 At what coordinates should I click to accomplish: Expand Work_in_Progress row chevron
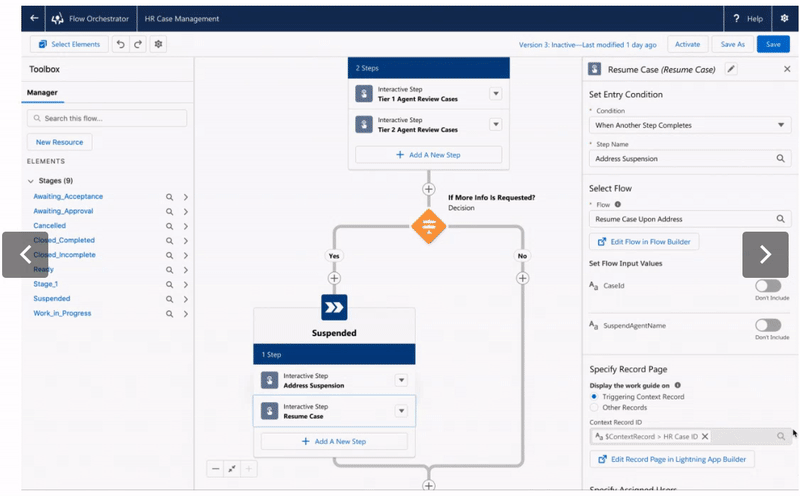186,314
